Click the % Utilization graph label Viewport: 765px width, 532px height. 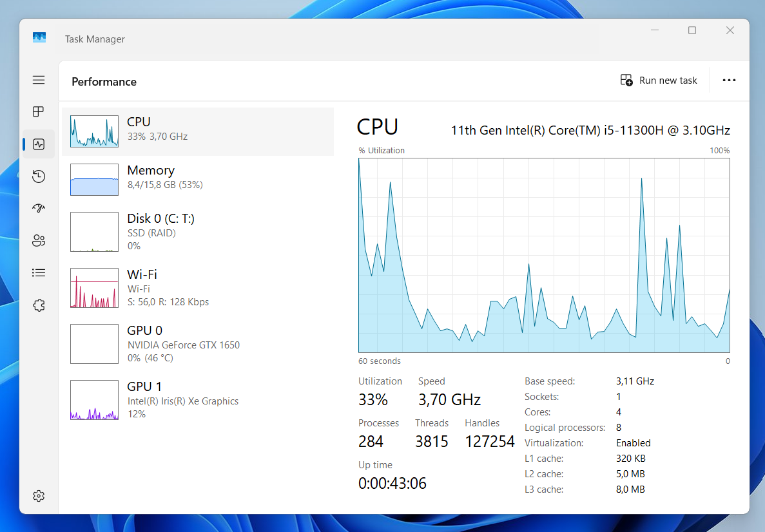pyautogui.click(x=382, y=151)
